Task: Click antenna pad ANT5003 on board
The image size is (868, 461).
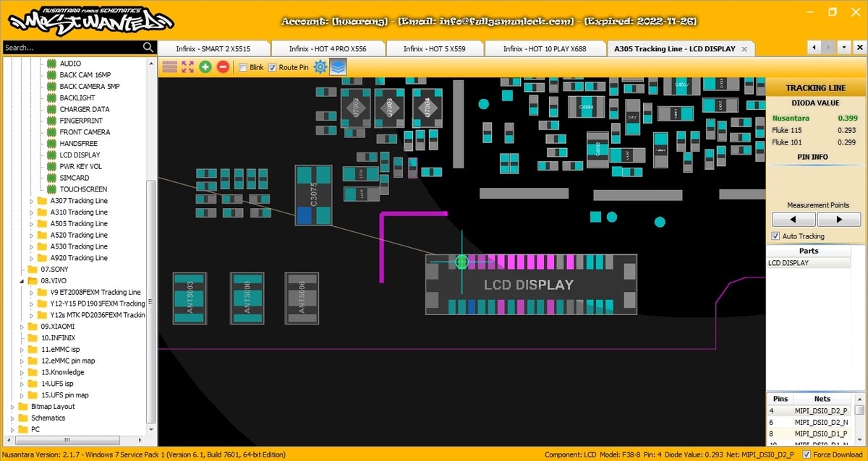Action: pyautogui.click(x=190, y=298)
